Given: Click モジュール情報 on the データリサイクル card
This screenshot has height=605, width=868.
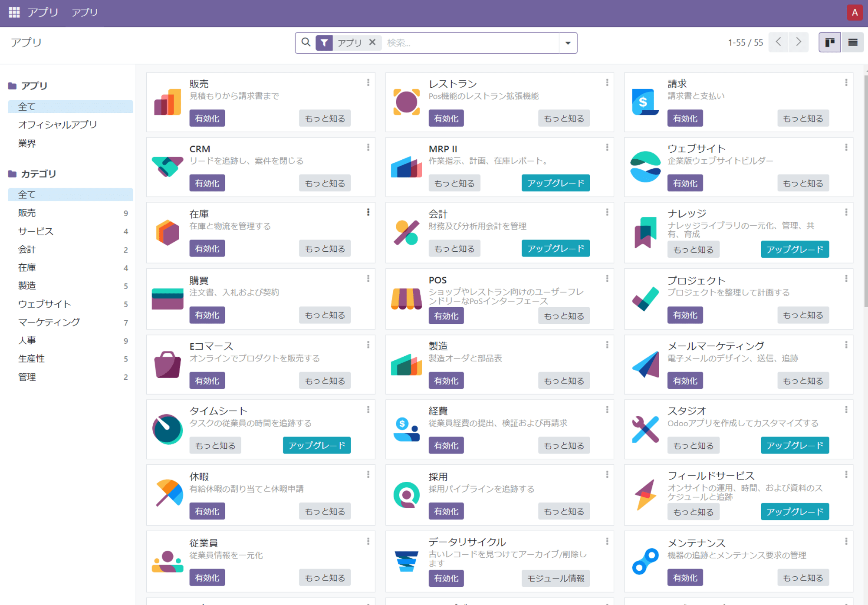Looking at the screenshot, I should click(556, 578).
